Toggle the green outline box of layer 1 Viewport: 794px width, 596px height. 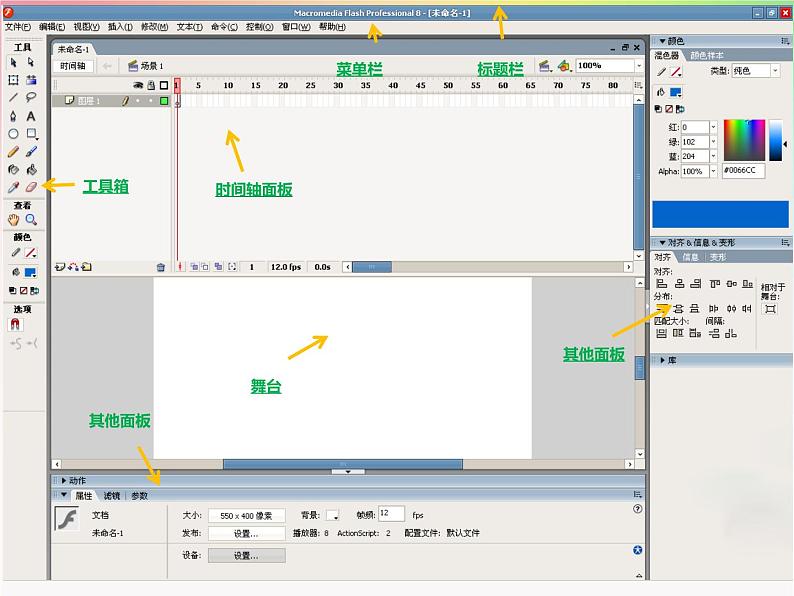click(x=164, y=101)
